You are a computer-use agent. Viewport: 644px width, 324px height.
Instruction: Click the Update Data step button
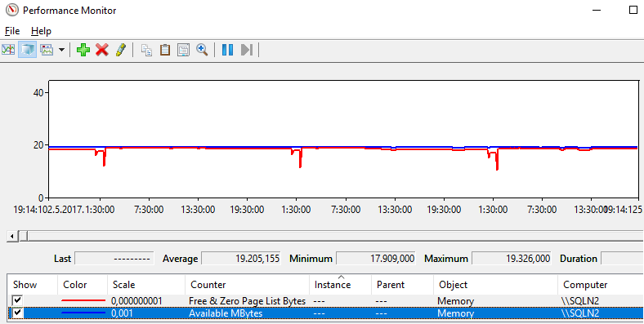[247, 50]
